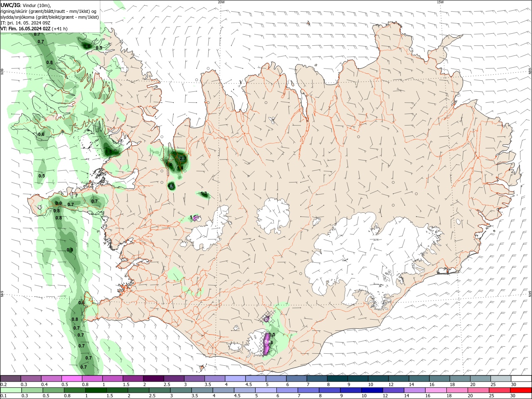Image resolution: width=532 pixels, height=399 pixels.
Task: Select the 'rigning/skúrir' description line
Action: coord(48,11)
